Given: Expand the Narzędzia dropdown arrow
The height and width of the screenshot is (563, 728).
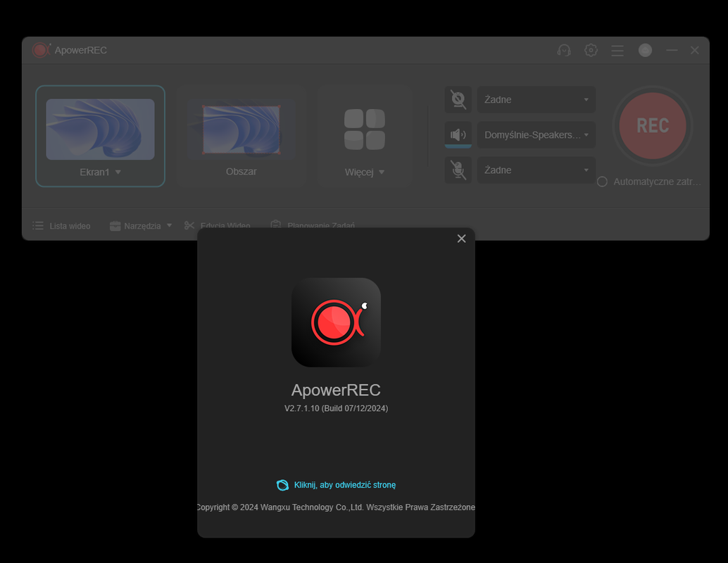Looking at the screenshot, I should tap(170, 226).
